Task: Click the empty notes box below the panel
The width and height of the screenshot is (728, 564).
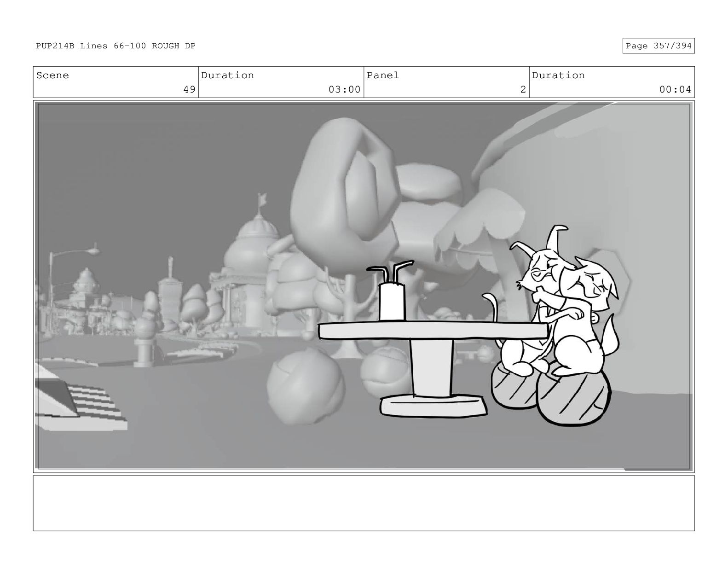Action: (364, 503)
